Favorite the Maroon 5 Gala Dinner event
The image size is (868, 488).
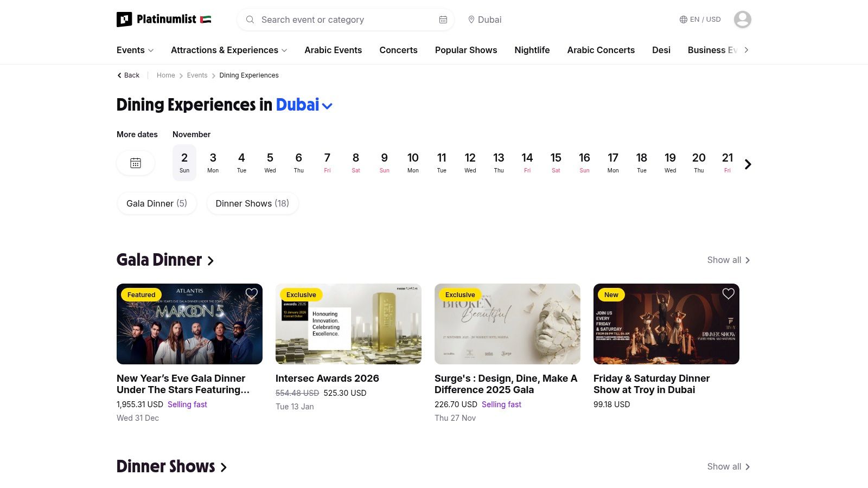pos(251,294)
